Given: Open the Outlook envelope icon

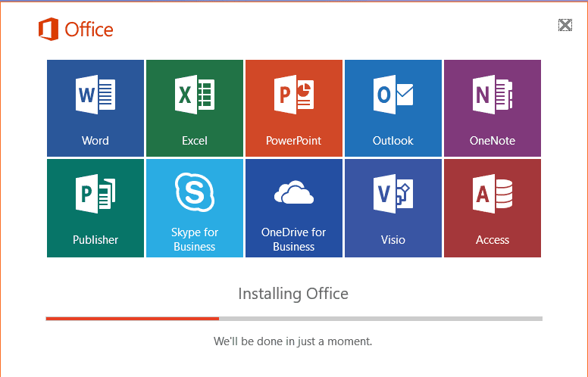Looking at the screenshot, I should click(393, 95).
